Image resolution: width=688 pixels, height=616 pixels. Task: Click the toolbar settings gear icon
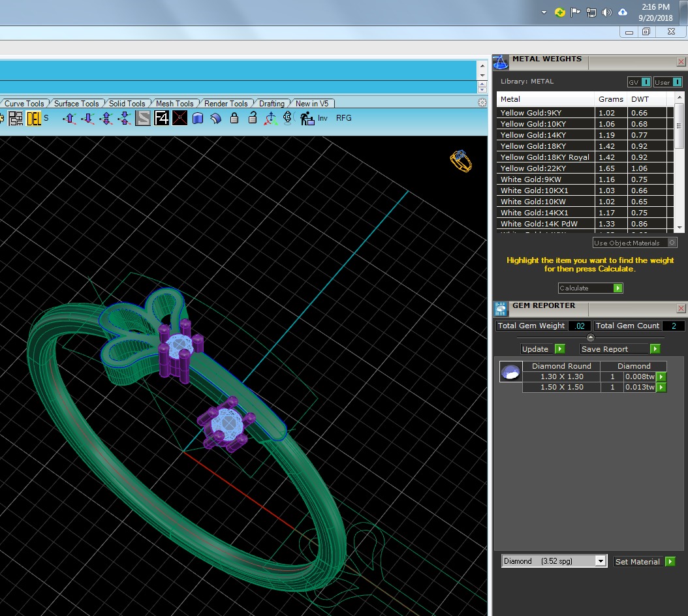[x=482, y=102]
